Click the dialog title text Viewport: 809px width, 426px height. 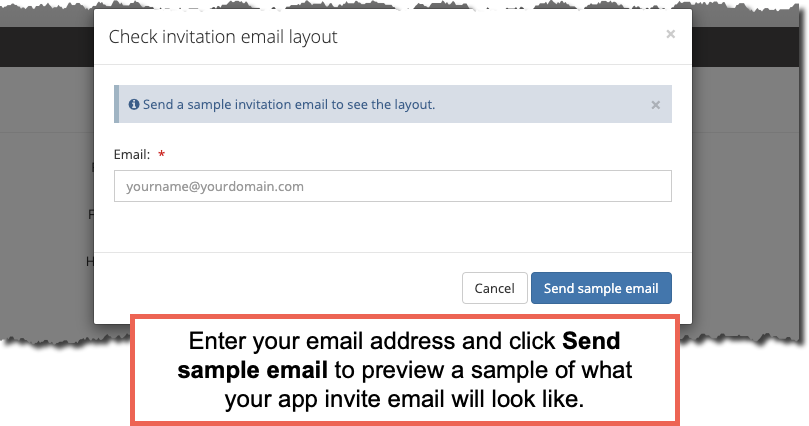pos(223,37)
